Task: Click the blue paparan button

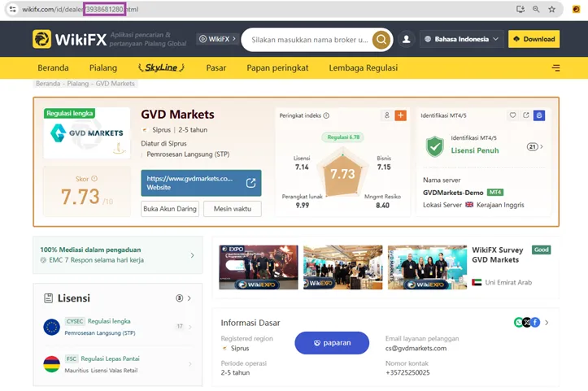Action: tap(332, 343)
